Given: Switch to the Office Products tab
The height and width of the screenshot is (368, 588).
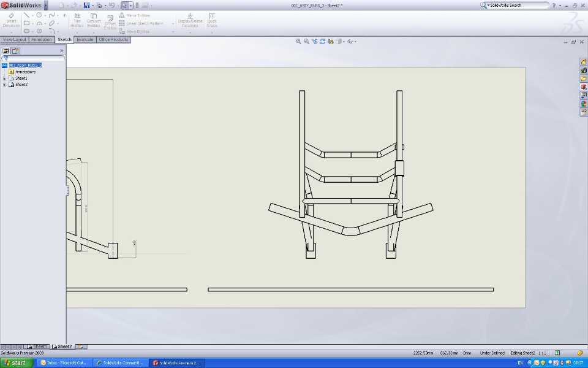Looking at the screenshot, I should (113, 39).
